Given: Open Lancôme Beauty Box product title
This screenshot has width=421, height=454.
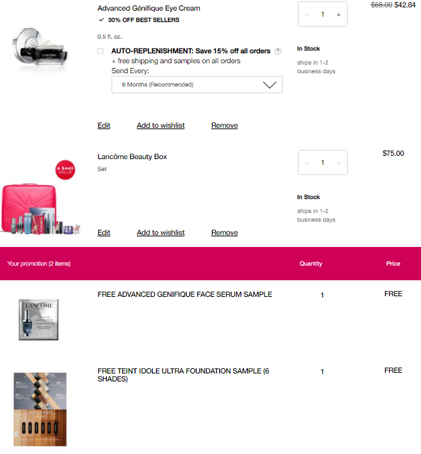Looking at the screenshot, I should (x=132, y=157).
